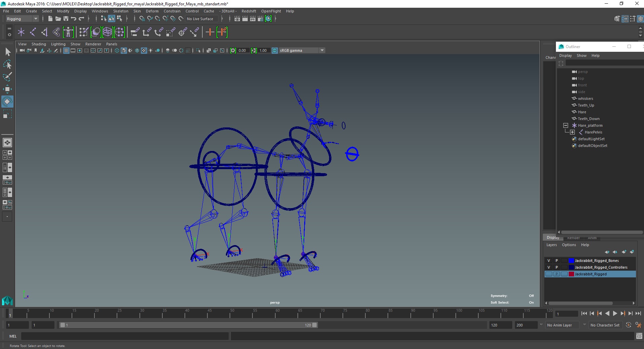Select the Move tool in the toolbox

pyautogui.click(x=7, y=89)
